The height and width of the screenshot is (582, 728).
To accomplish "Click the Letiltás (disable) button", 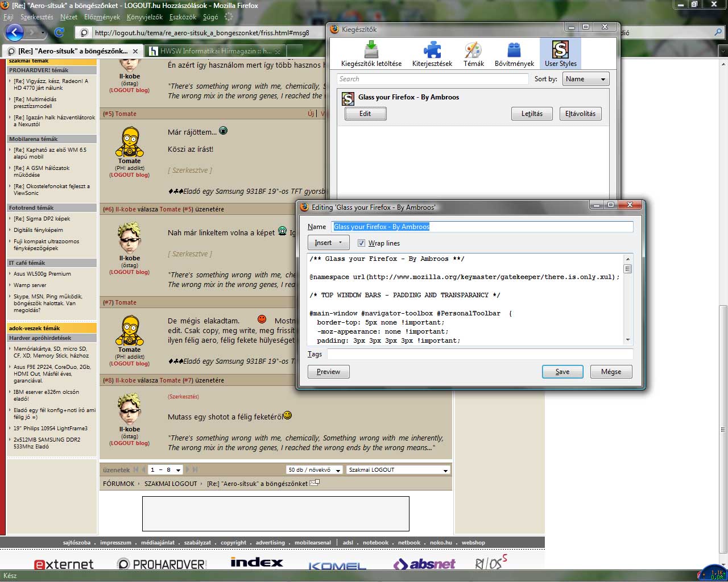I will pos(532,114).
